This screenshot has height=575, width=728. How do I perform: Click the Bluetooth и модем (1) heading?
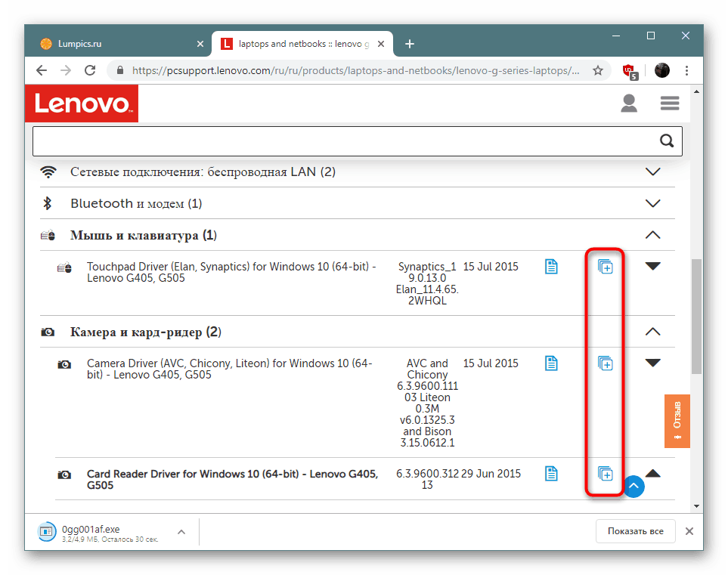[x=136, y=203]
